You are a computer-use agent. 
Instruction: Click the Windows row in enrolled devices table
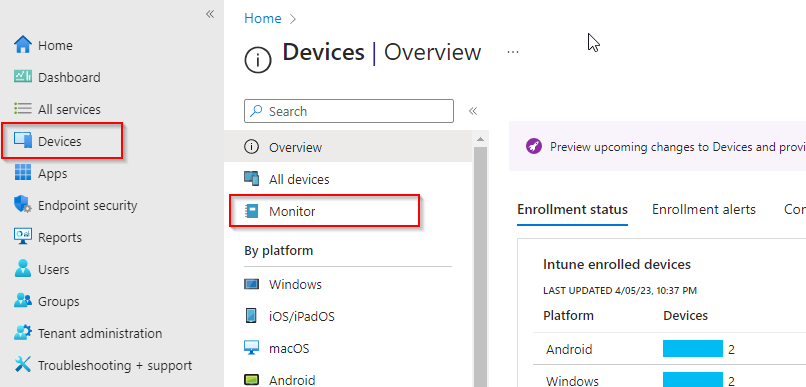tap(669, 376)
